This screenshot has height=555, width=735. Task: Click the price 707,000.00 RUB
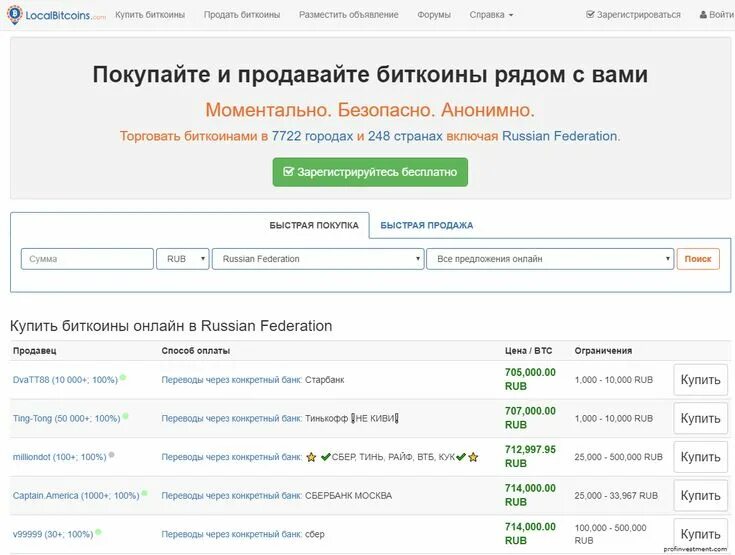(x=530, y=418)
